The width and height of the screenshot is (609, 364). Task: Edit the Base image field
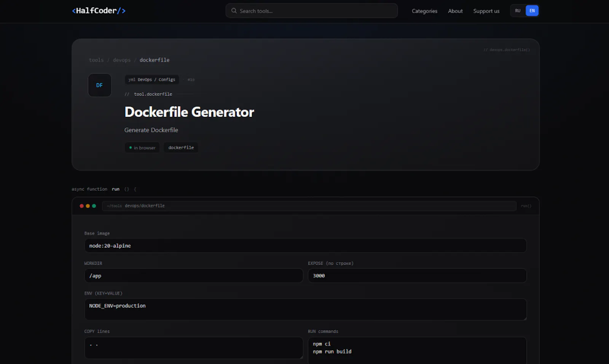tap(305, 246)
